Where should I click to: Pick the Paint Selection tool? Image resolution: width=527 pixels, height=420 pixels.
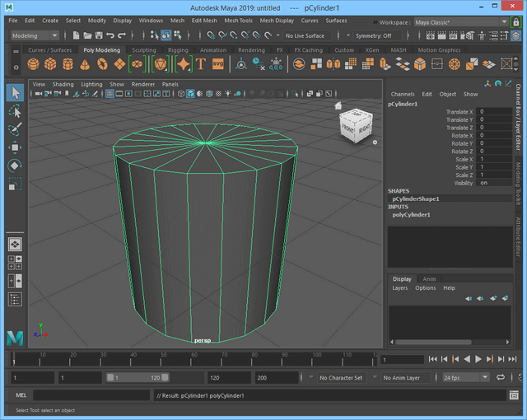coord(15,129)
